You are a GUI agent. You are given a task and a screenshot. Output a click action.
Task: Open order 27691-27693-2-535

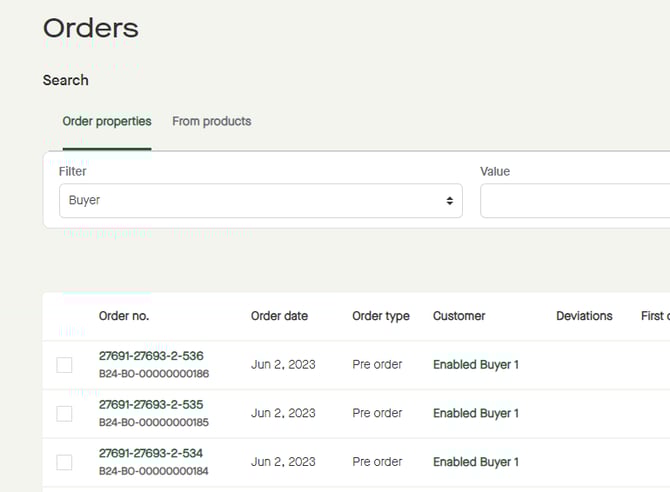click(151, 405)
